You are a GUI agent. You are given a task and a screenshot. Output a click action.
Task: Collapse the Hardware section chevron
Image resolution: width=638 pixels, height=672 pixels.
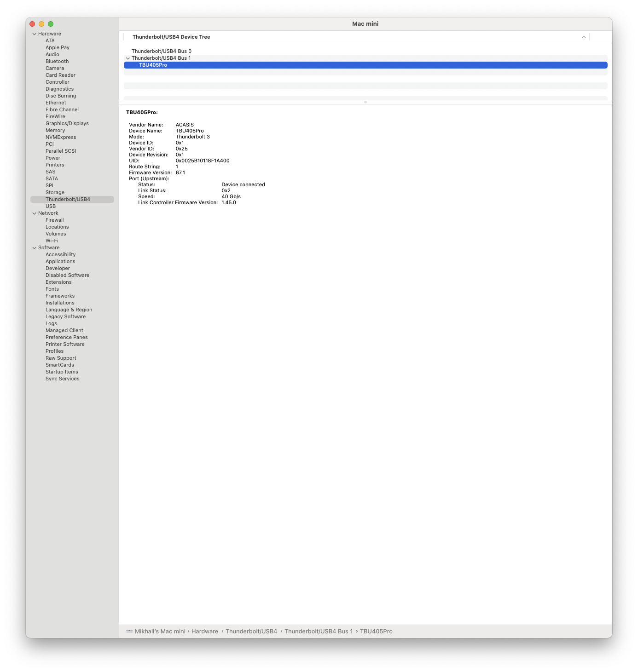[34, 34]
